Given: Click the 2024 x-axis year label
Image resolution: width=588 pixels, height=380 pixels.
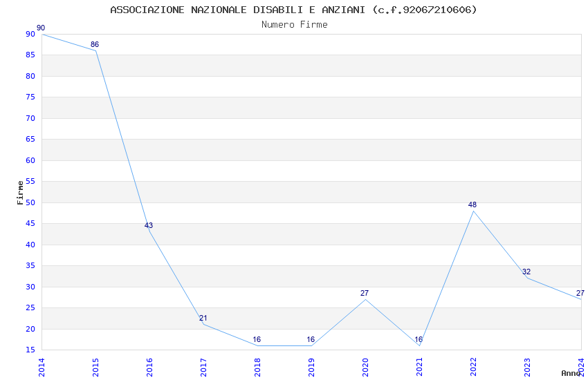Looking at the screenshot, I should [x=581, y=367].
